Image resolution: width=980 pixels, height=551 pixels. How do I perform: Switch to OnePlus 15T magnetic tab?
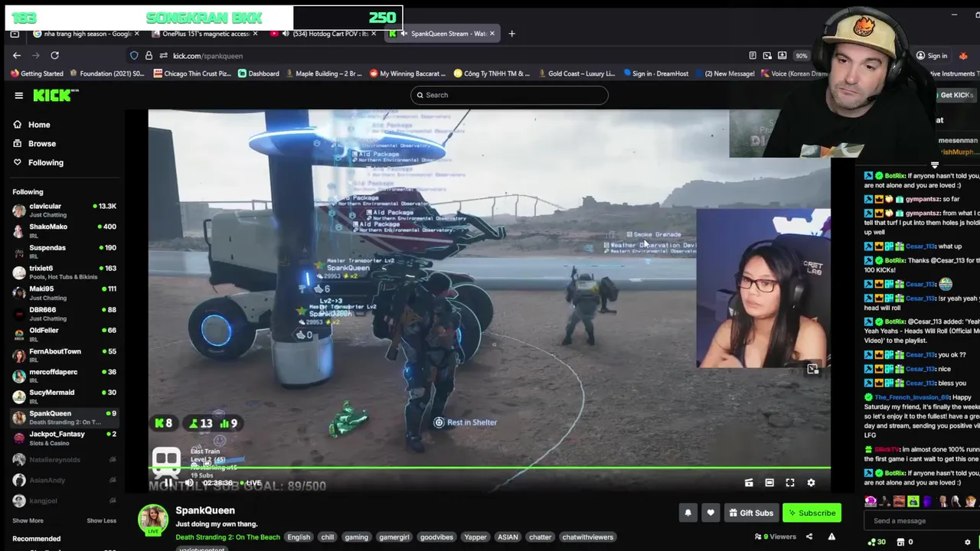point(204,34)
